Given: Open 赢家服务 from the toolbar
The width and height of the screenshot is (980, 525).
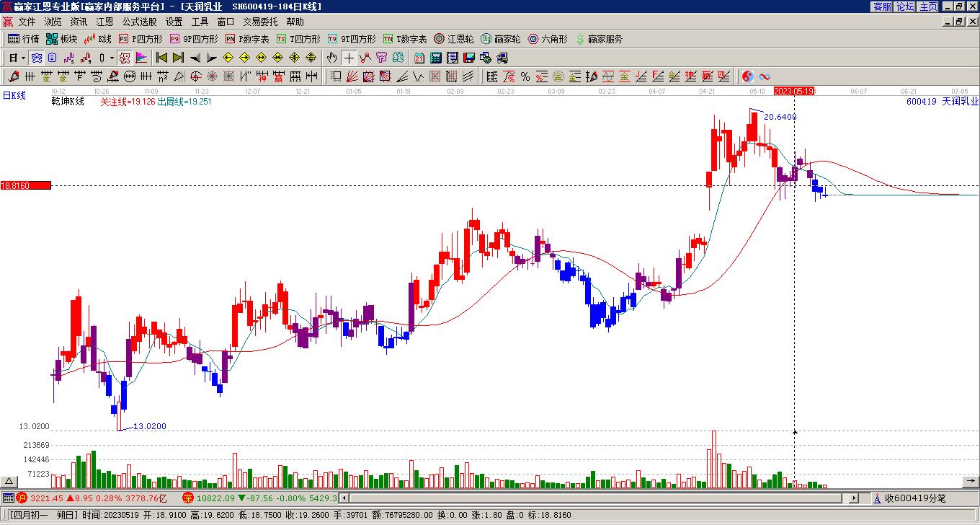Looking at the screenshot, I should [599, 39].
